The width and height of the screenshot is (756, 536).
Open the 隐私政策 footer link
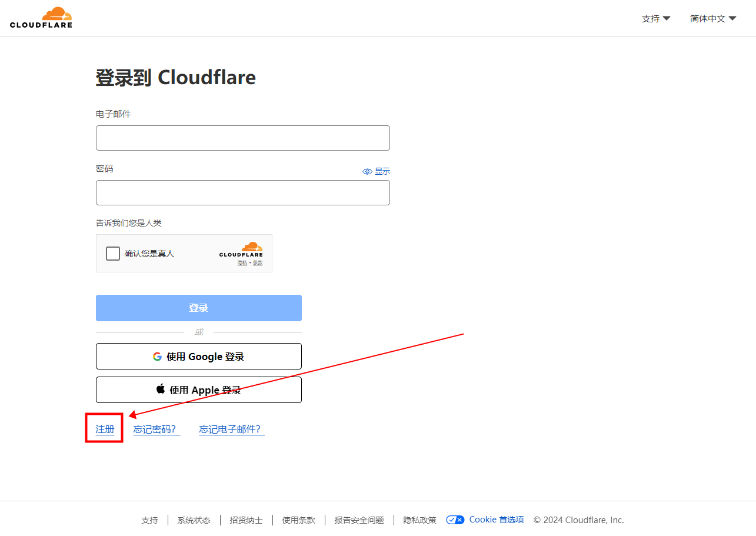point(419,520)
